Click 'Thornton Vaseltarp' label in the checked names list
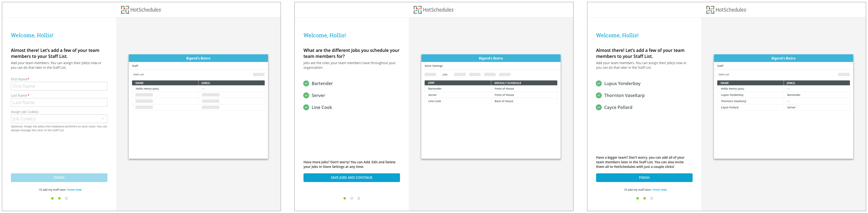Viewport: 868px width, 213px height. coord(624,96)
